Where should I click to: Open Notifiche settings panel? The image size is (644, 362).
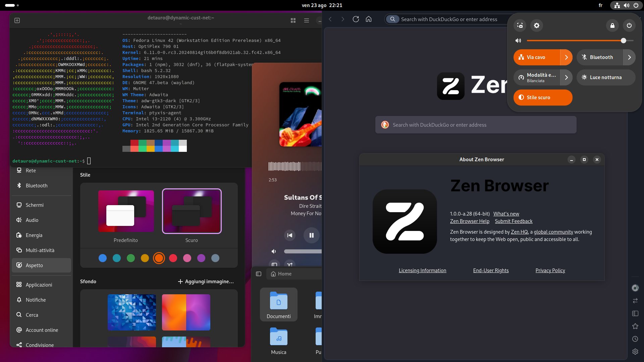[x=41, y=300]
